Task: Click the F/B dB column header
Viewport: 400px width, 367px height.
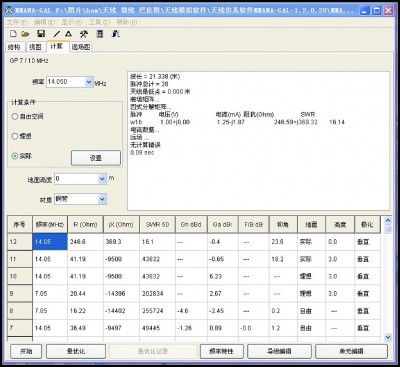Action: 254,225
